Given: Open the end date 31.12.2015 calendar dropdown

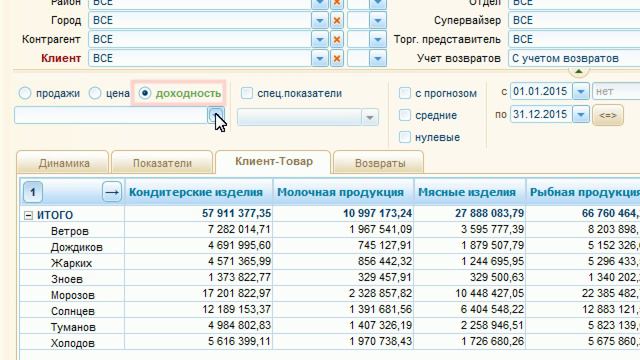Looking at the screenshot, I should 581,115.
